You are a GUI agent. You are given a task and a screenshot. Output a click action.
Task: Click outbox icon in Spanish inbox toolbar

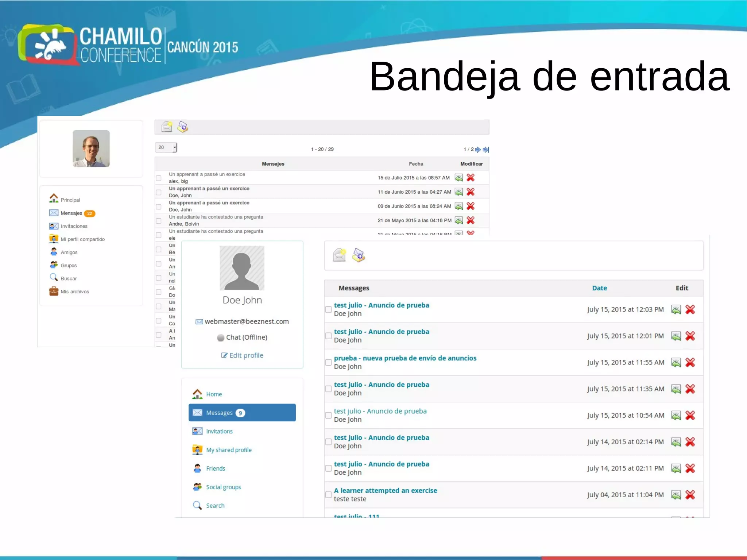pos(182,127)
